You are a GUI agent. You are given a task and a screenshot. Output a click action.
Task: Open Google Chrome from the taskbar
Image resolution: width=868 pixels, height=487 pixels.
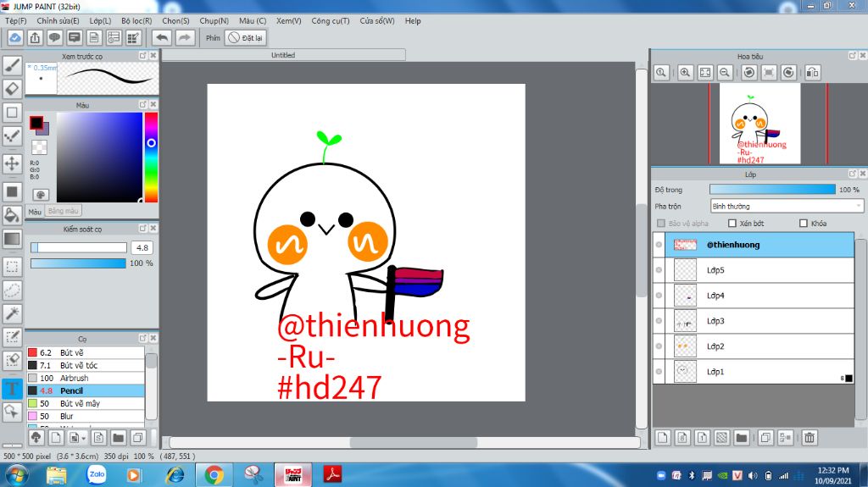tap(214, 474)
